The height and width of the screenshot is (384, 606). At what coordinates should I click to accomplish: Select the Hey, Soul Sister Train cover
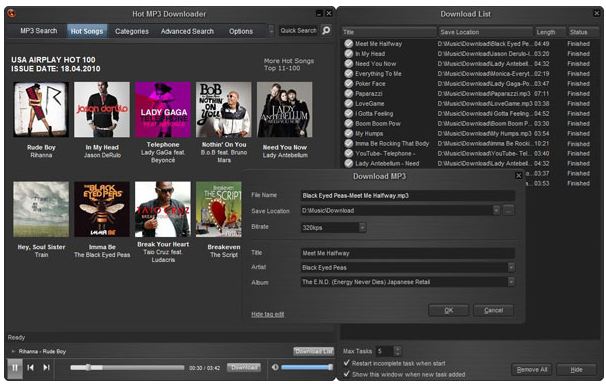41,209
